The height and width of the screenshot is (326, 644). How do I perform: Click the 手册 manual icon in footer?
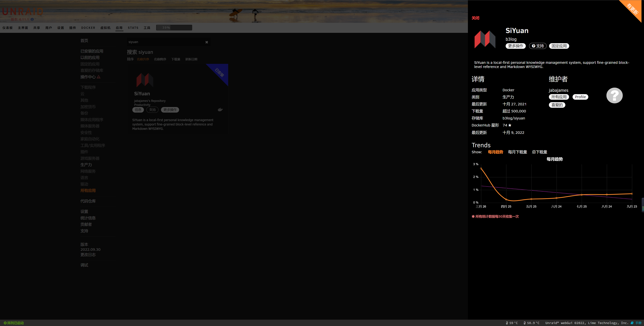point(632,323)
